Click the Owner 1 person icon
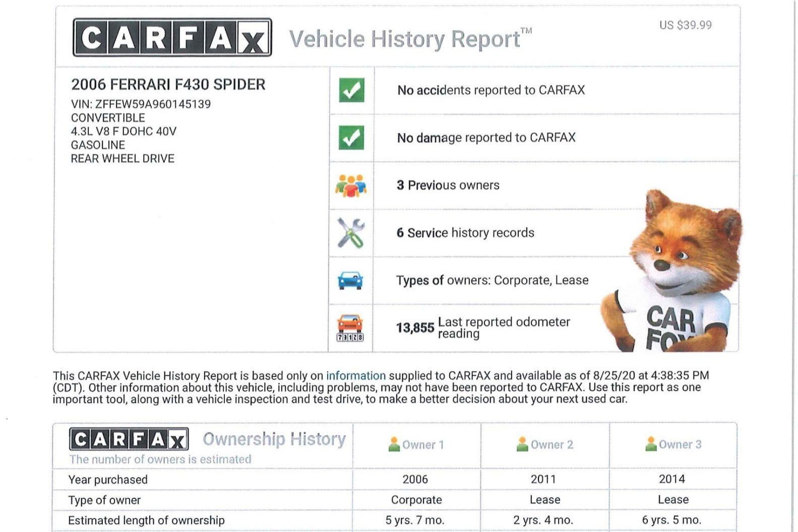Image resolution: width=798 pixels, height=532 pixels. click(394, 444)
